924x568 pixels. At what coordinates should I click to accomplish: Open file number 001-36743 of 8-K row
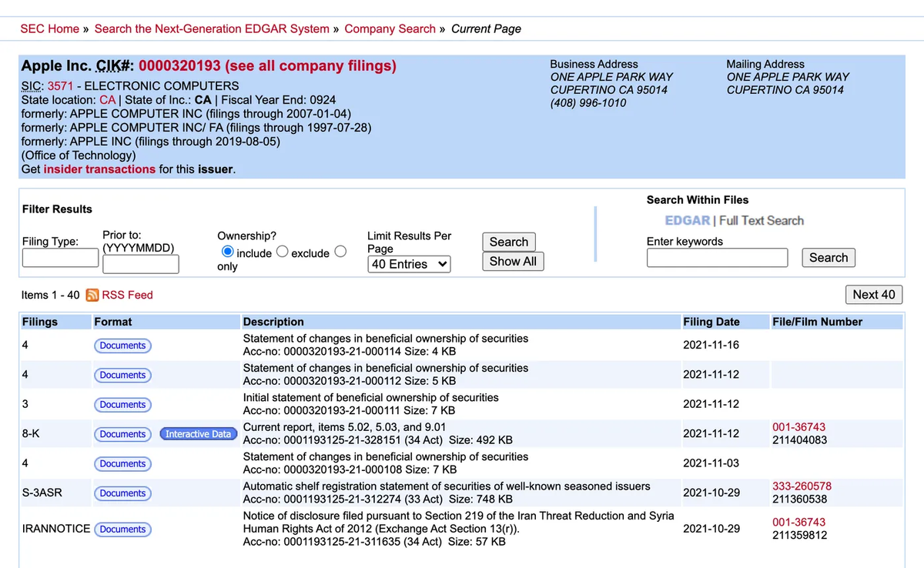pos(798,427)
